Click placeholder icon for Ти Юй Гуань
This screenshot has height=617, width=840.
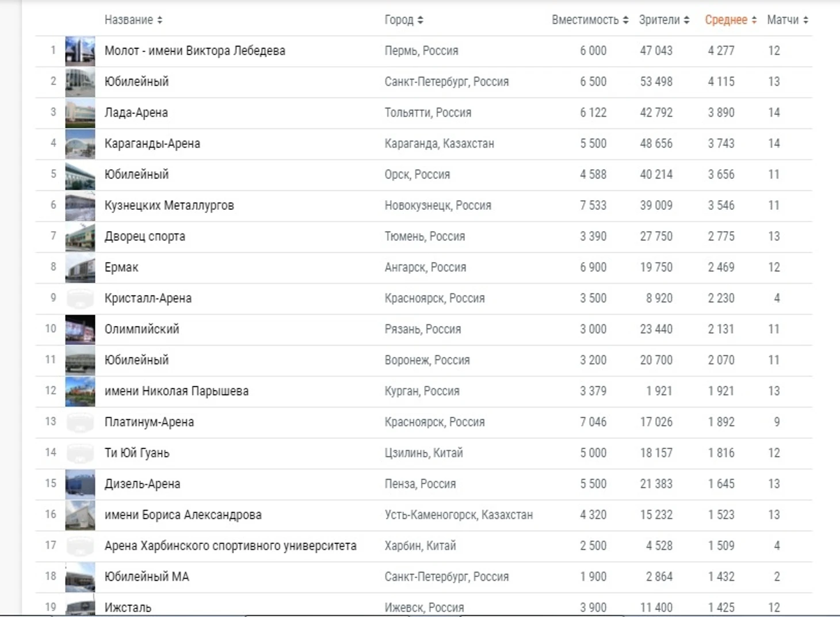click(80, 453)
